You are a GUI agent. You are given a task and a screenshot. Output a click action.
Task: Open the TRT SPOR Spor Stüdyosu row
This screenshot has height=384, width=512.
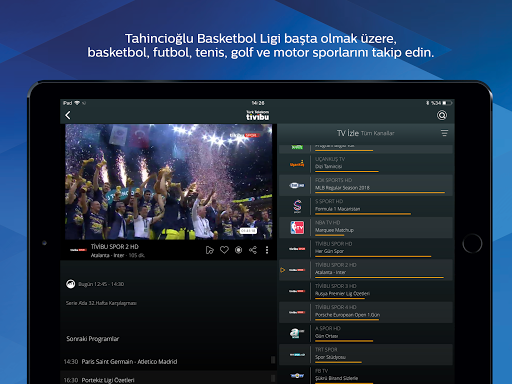pyautogui.click(x=366, y=354)
